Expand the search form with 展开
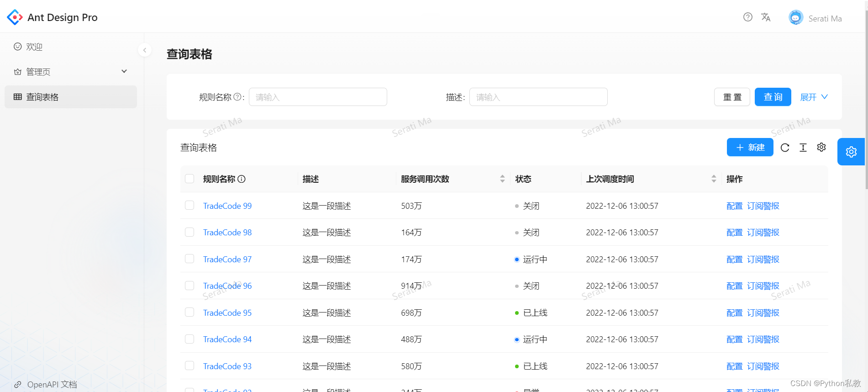Viewport: 868px width, 392px height. coord(814,97)
